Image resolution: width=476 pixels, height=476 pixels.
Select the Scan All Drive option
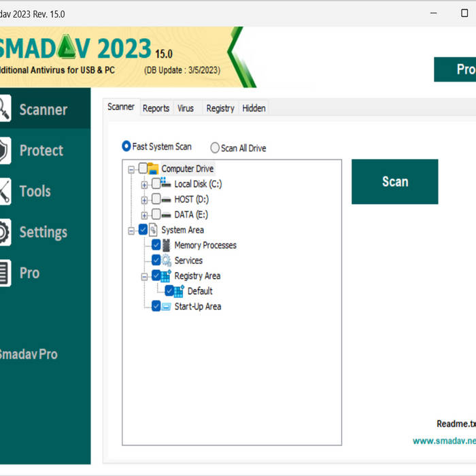pyautogui.click(x=215, y=148)
